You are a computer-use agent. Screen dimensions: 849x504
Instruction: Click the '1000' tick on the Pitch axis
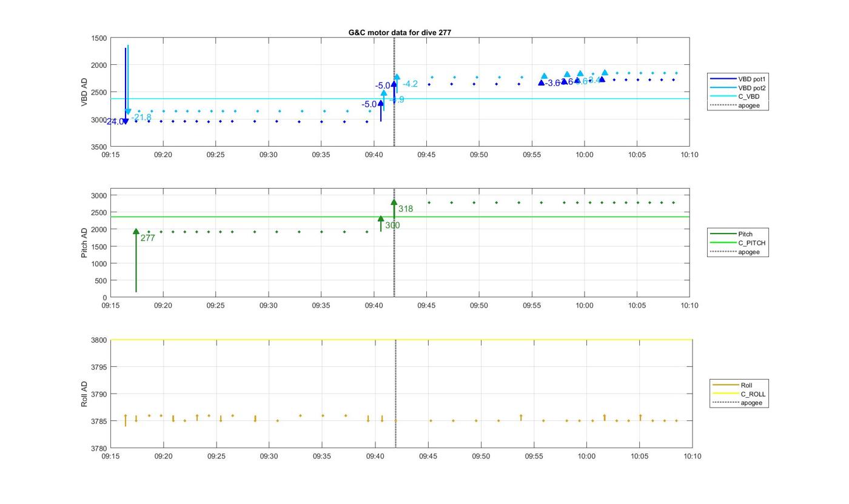pos(99,264)
